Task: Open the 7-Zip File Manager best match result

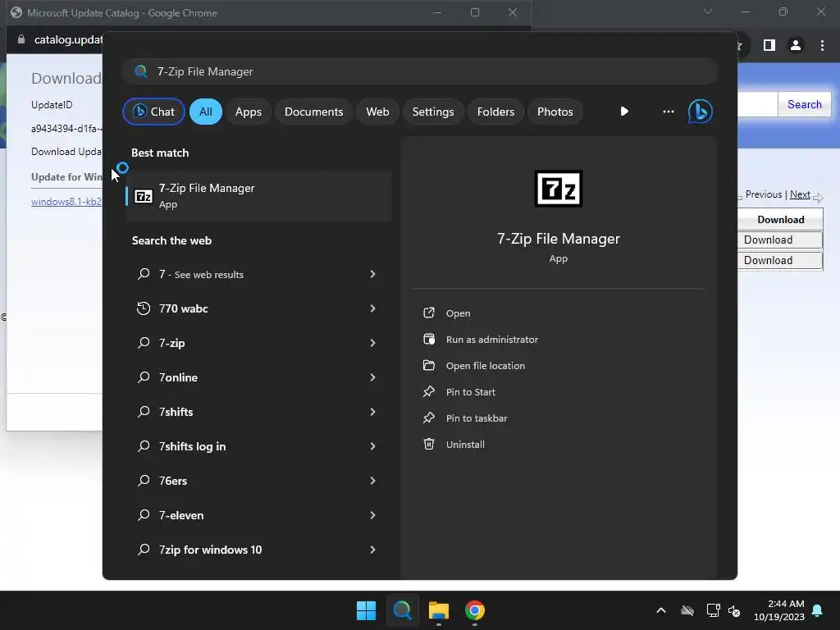Action: point(258,195)
